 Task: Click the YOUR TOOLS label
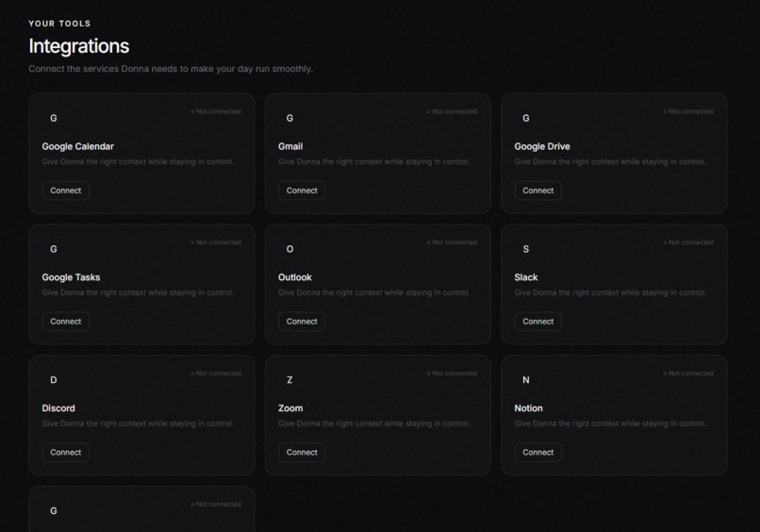(x=59, y=24)
